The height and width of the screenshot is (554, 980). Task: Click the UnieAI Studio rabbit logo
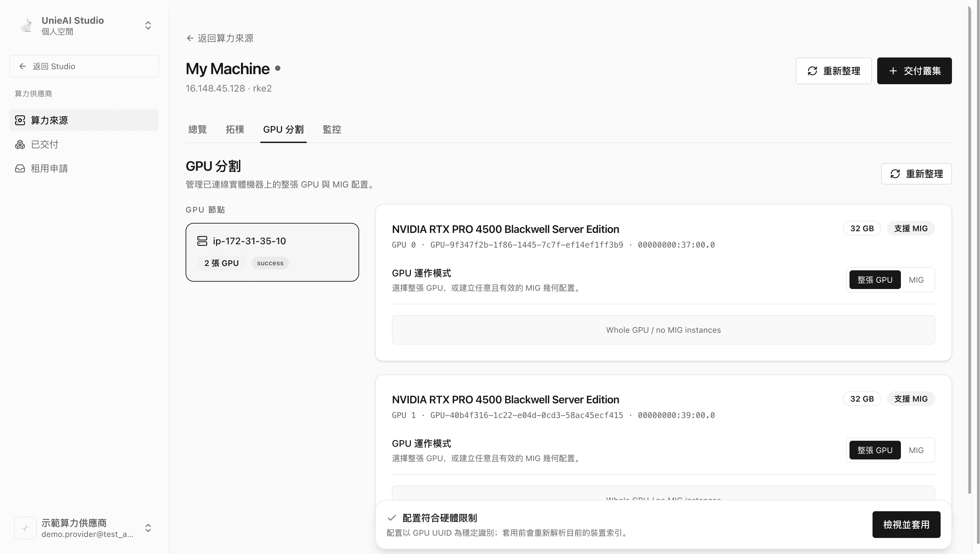coord(27,25)
